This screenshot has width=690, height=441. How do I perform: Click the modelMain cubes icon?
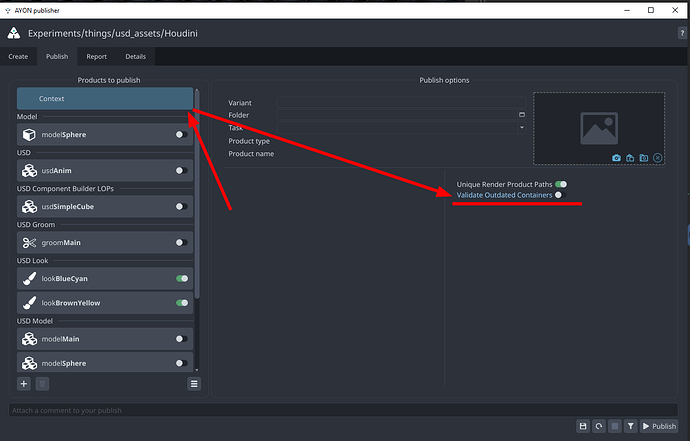pyautogui.click(x=29, y=339)
